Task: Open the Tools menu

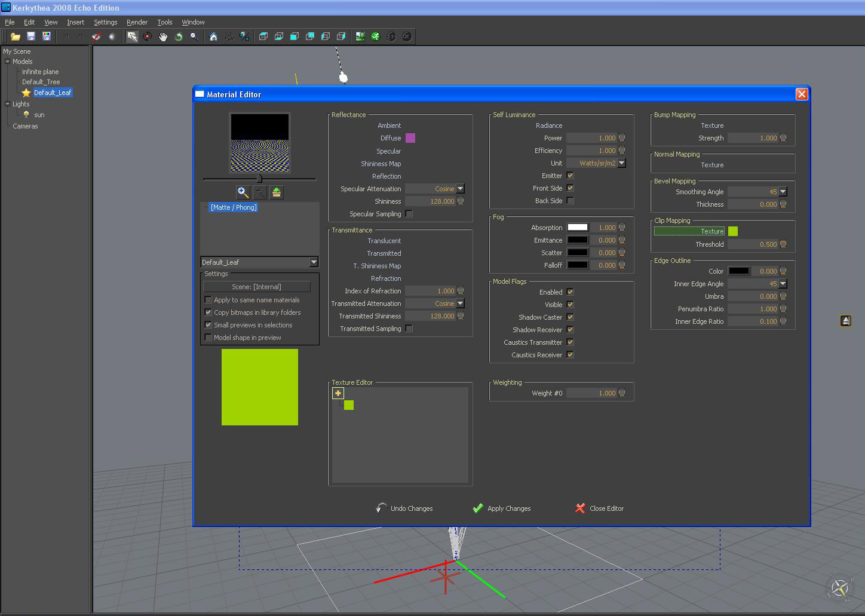Action: point(164,22)
